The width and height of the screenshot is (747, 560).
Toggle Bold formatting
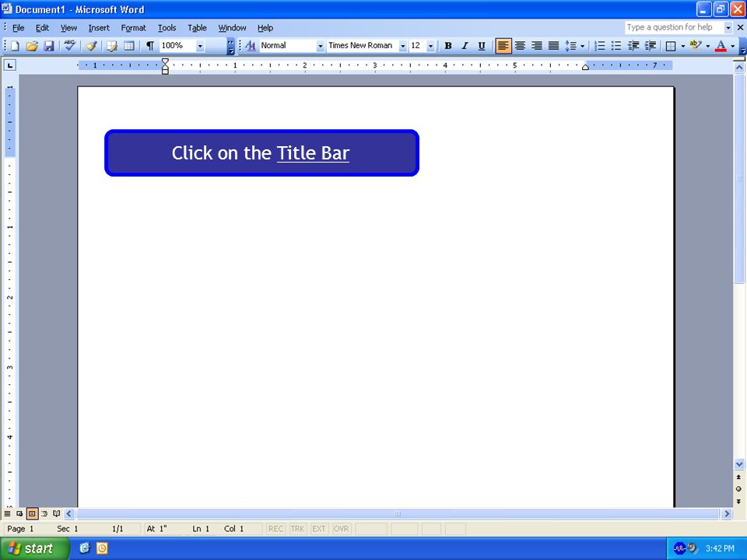448,46
